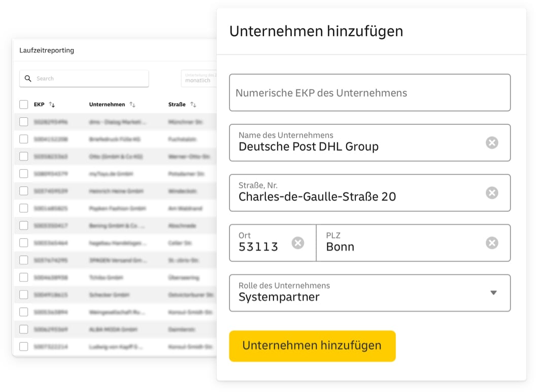Expand the dropdown arrow beside Systempartner
Viewport: 536px width, 392px height.
pos(493,292)
